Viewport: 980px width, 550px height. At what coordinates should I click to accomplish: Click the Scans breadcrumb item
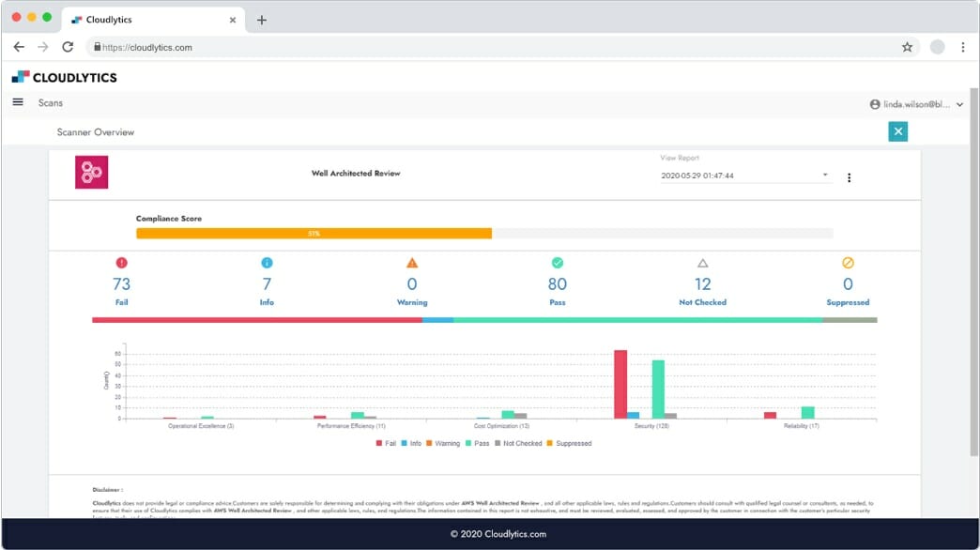point(51,103)
